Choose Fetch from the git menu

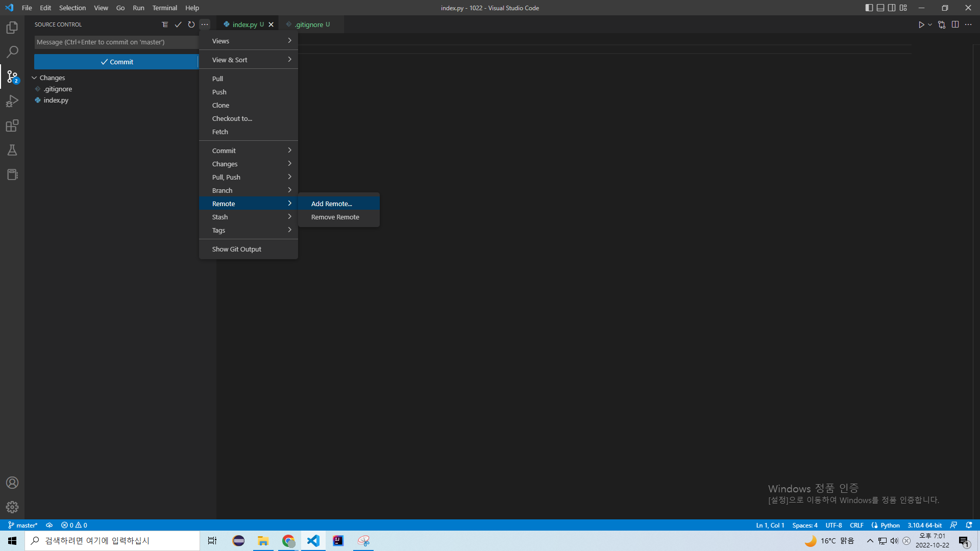pos(249,132)
